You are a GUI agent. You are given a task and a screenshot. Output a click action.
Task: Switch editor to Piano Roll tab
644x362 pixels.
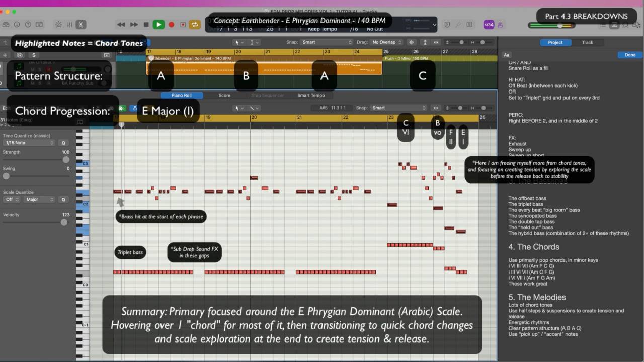(x=181, y=95)
